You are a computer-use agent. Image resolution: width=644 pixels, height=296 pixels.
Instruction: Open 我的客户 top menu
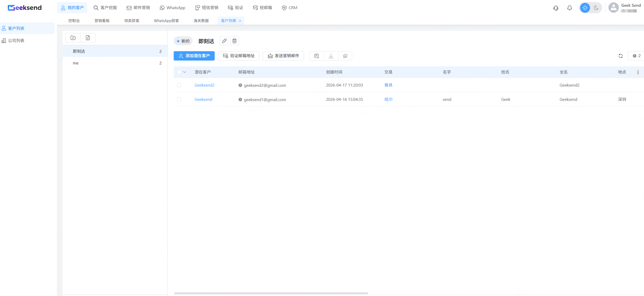click(x=72, y=8)
